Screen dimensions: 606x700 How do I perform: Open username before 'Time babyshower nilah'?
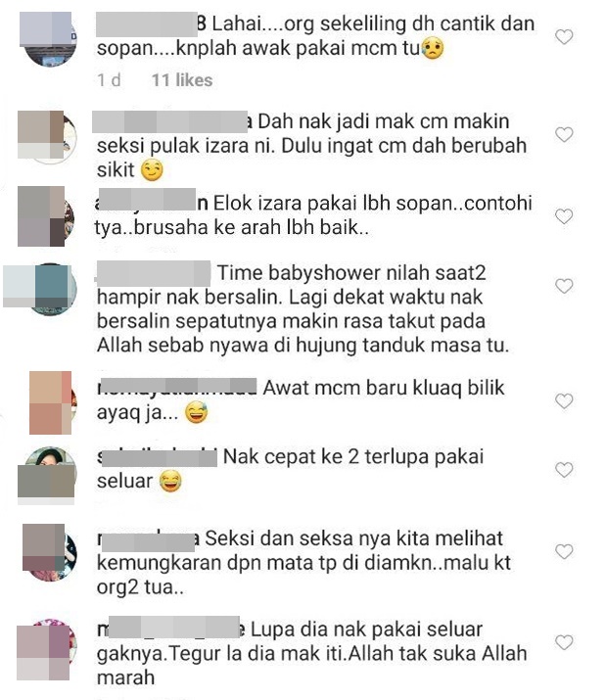point(153,273)
